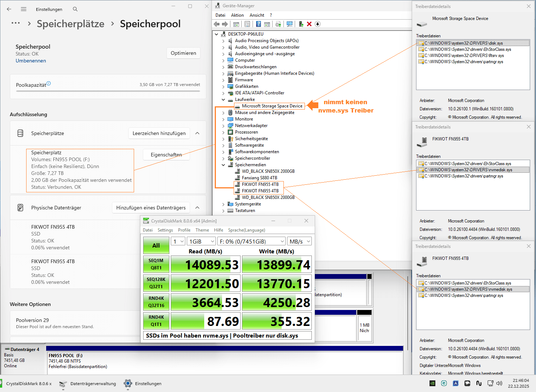Open the 1GiB test size dropdown
Image resolution: width=536 pixels, height=392 pixels.
point(202,241)
